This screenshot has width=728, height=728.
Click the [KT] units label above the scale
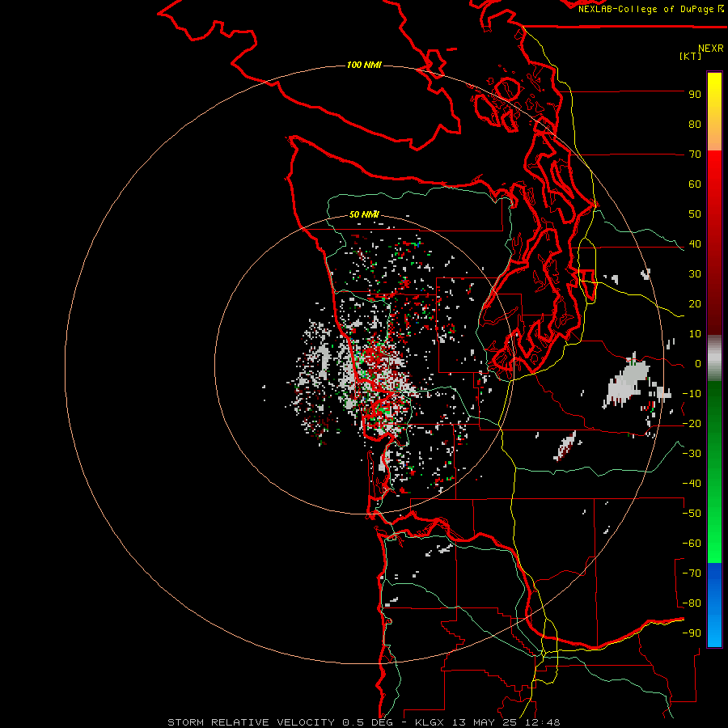[x=691, y=56]
